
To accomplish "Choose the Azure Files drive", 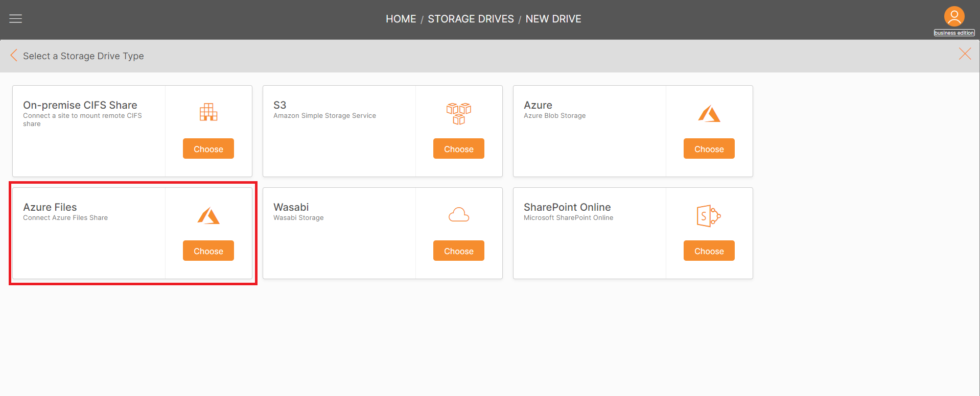I will tap(208, 251).
